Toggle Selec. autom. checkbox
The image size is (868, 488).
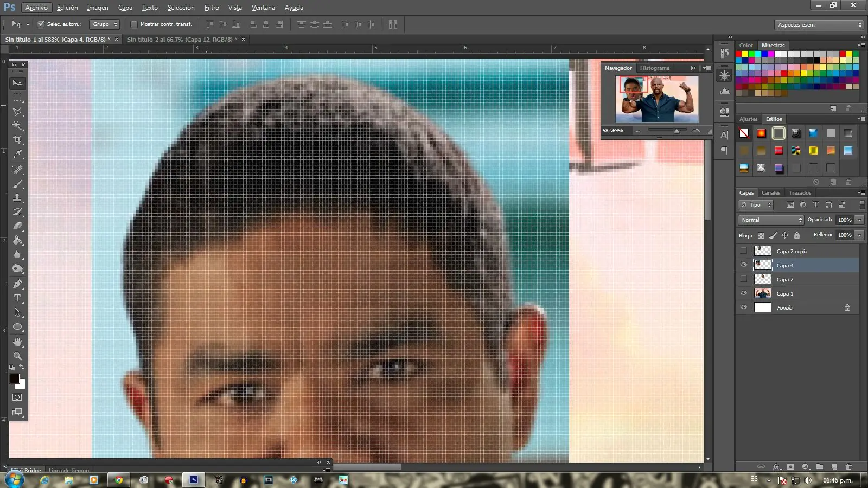pos(41,24)
